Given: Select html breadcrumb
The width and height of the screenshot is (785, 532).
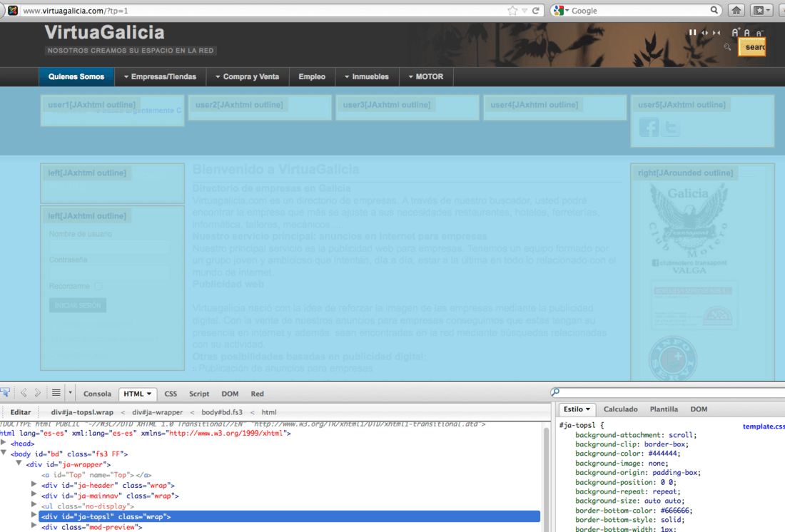Looking at the screenshot, I should (x=269, y=412).
